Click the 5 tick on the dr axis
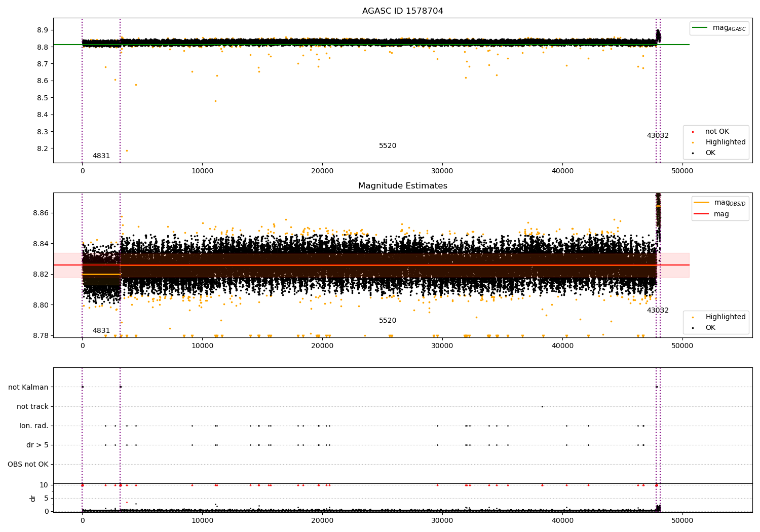Image resolution: width=760 pixels, height=532 pixels. coord(47,499)
